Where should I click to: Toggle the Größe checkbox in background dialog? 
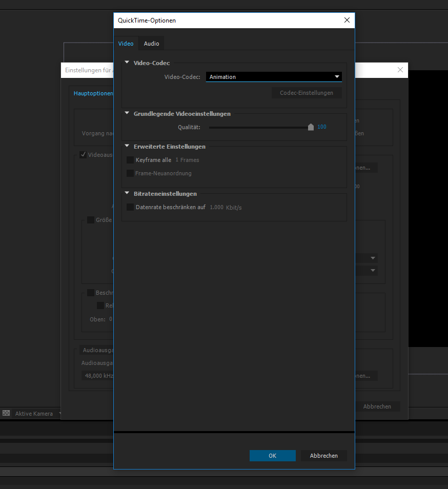[x=91, y=220]
